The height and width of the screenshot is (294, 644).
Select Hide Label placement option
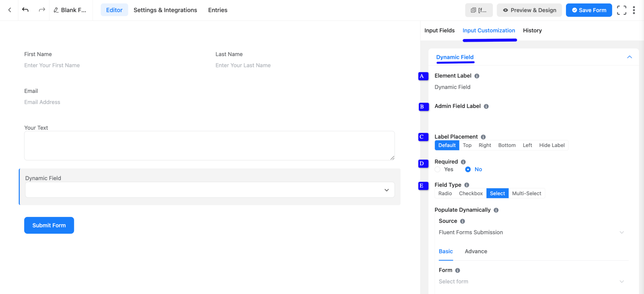click(552, 145)
